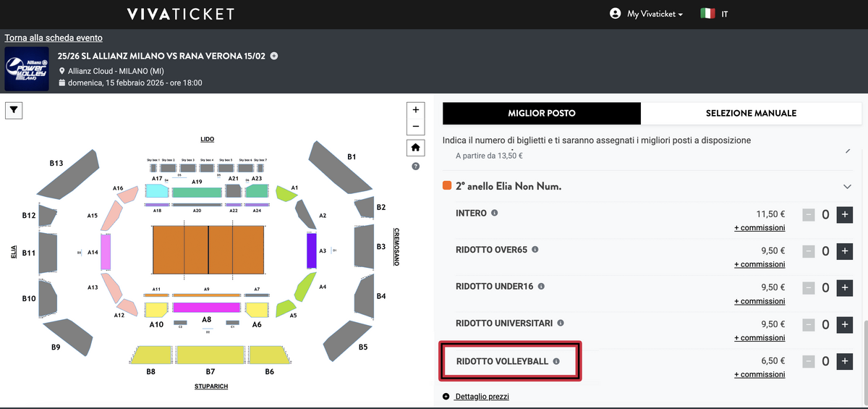Click the plus icon beside event title
868x409 pixels.
274,56
